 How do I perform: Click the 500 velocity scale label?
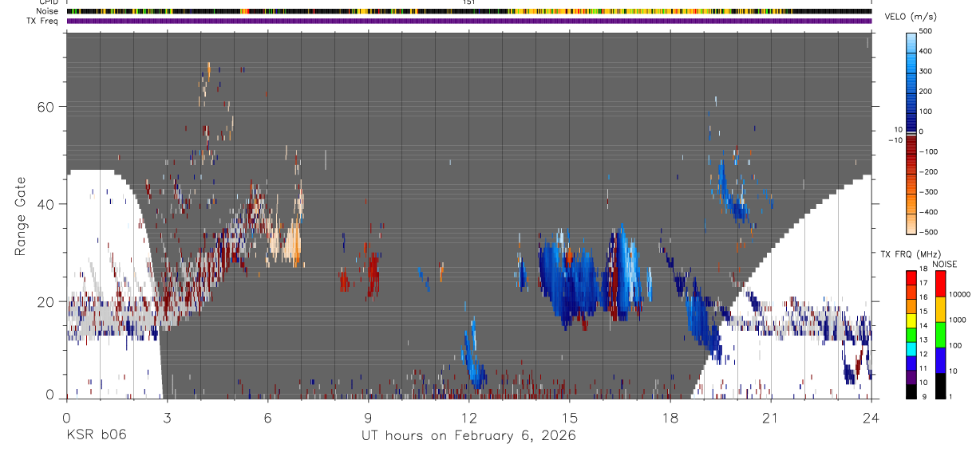click(927, 31)
